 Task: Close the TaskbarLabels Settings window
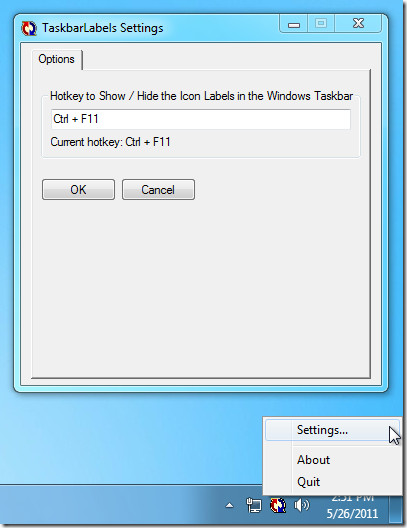[x=359, y=24]
